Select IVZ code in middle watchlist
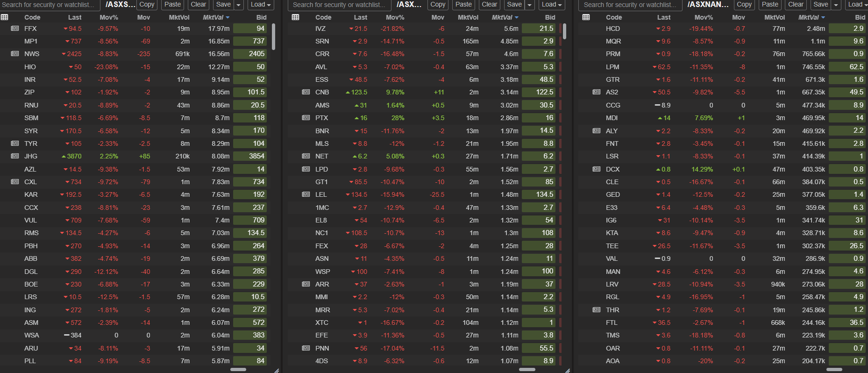The width and height of the screenshot is (868, 373). (x=320, y=29)
